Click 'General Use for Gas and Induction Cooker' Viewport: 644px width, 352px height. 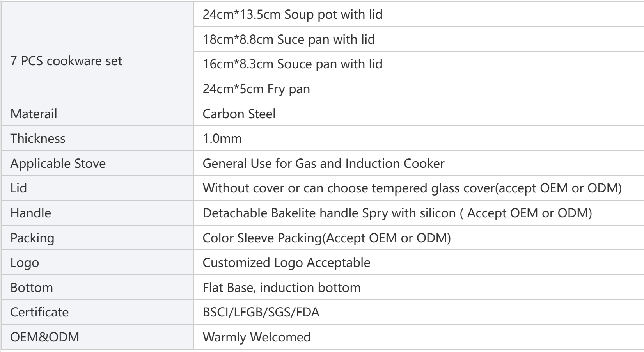coord(323,163)
